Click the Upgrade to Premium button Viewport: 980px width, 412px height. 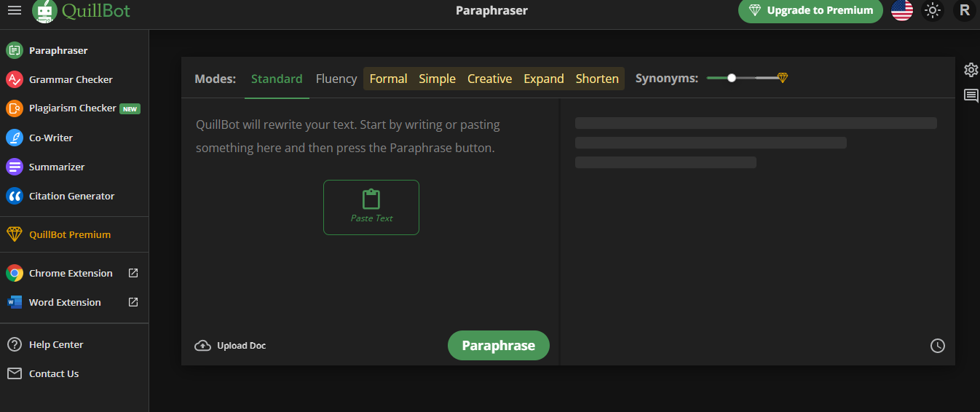(810, 10)
